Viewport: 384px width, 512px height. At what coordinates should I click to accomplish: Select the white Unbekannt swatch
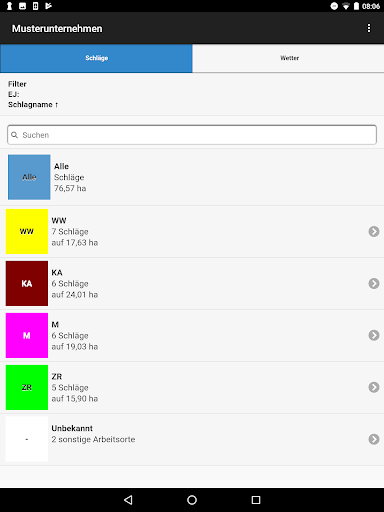[27, 439]
